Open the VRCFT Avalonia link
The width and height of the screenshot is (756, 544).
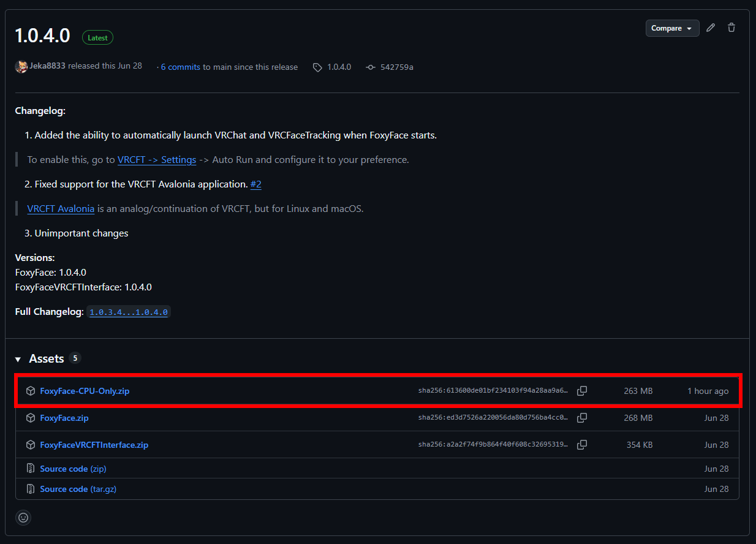point(61,209)
